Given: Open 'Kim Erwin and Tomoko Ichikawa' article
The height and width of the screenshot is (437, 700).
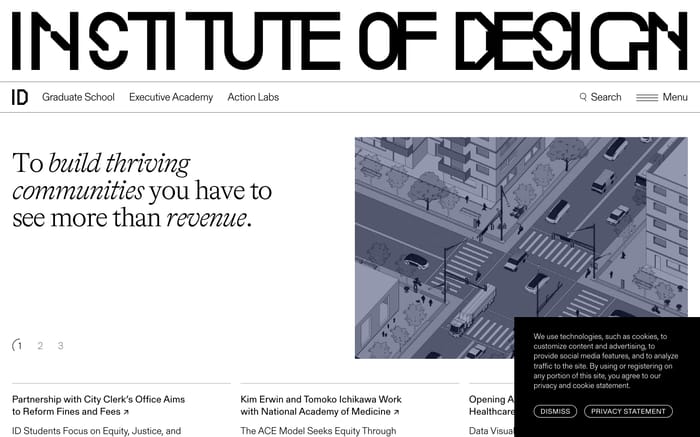Looking at the screenshot, I should tap(321, 405).
